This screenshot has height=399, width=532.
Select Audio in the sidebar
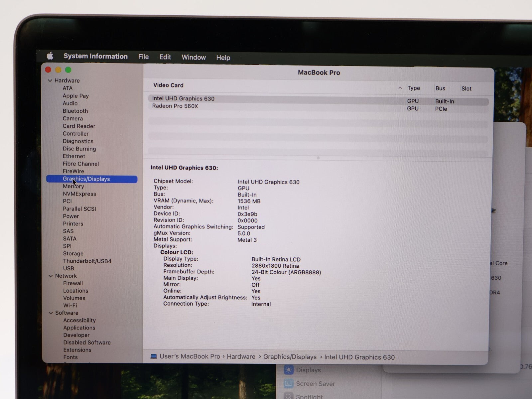70,103
